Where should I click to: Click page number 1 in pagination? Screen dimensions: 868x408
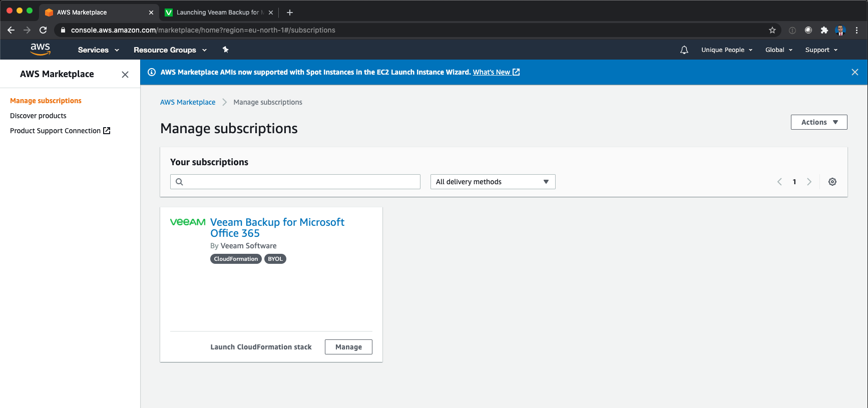click(794, 182)
